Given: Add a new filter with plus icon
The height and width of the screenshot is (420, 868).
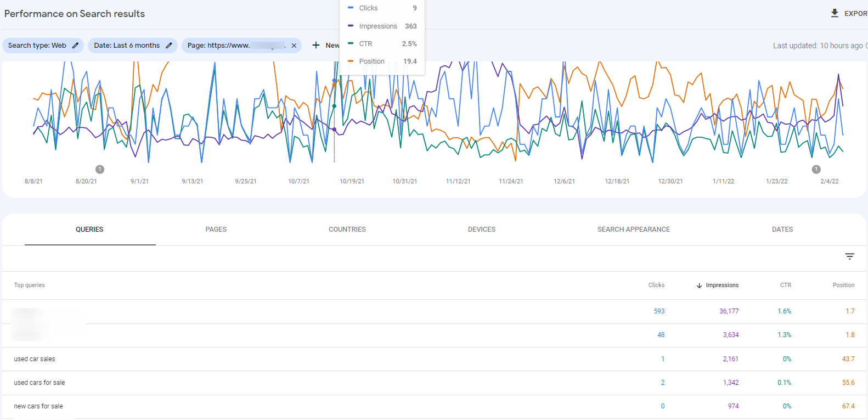Looking at the screenshot, I should [316, 46].
